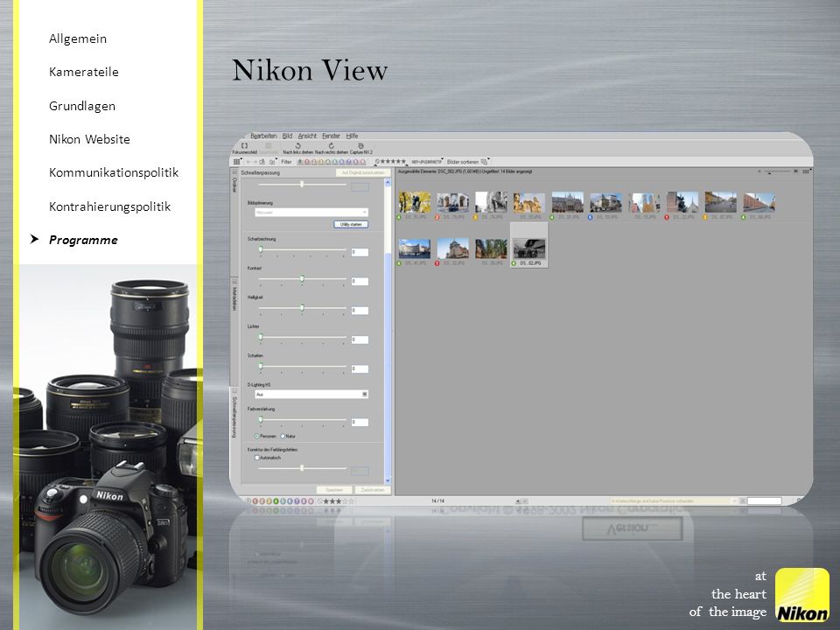Click the Bilder sortieren sort icon
The width and height of the screenshot is (840, 630).
pyautogui.click(x=484, y=161)
